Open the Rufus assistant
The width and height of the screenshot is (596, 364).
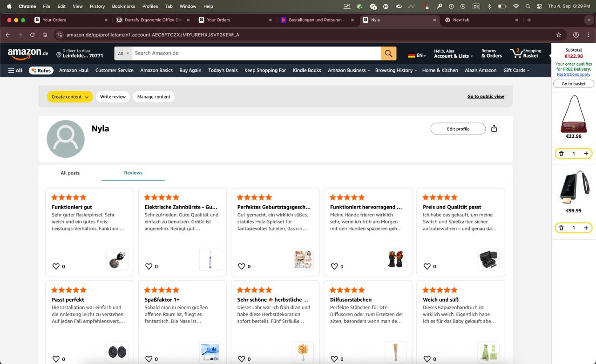pos(41,70)
